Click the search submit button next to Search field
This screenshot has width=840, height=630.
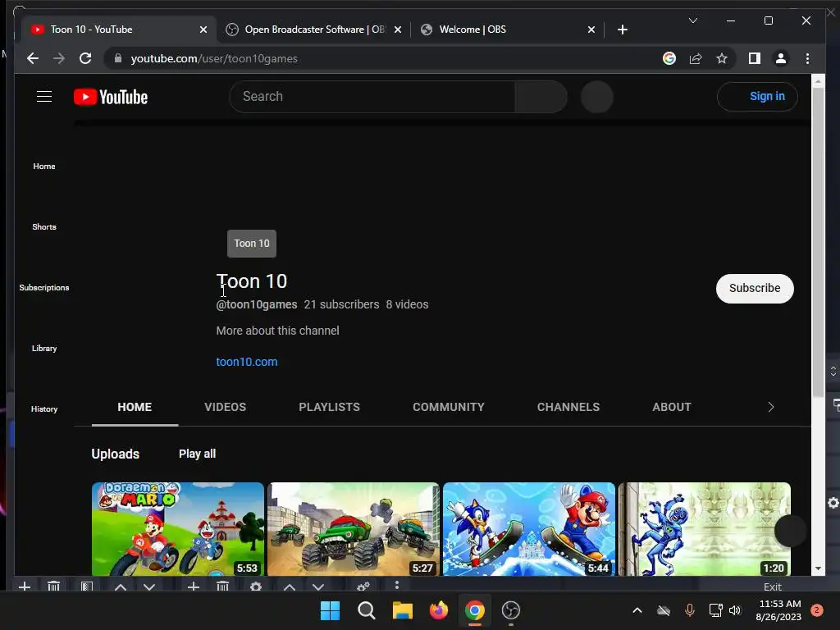click(x=541, y=97)
